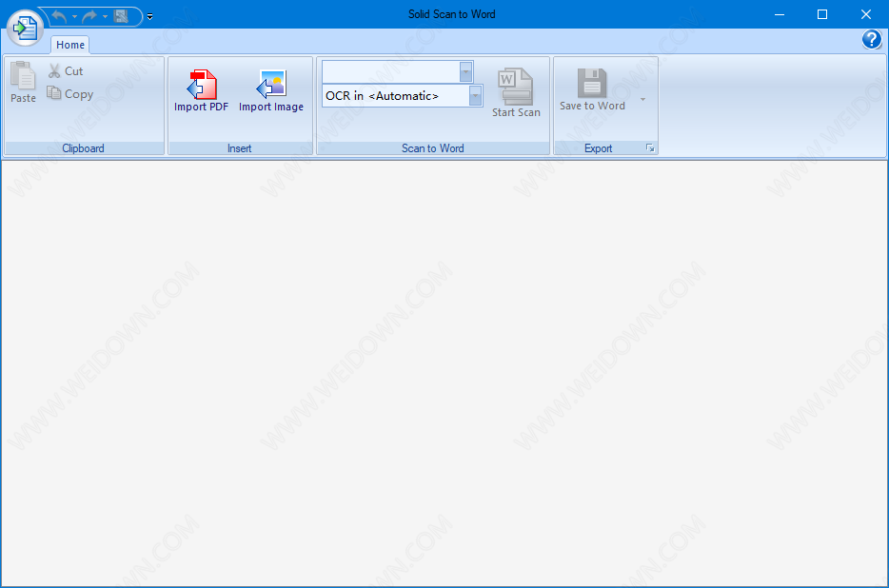Click the empty document workspace area
The image size is (889, 588).
point(444,373)
